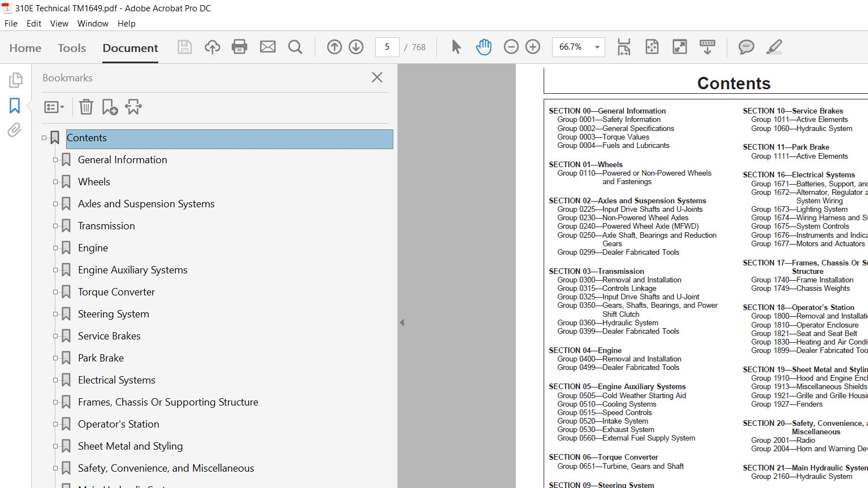Expand the Torque Converter bookmark
The height and width of the screenshot is (488, 868).
coord(55,292)
